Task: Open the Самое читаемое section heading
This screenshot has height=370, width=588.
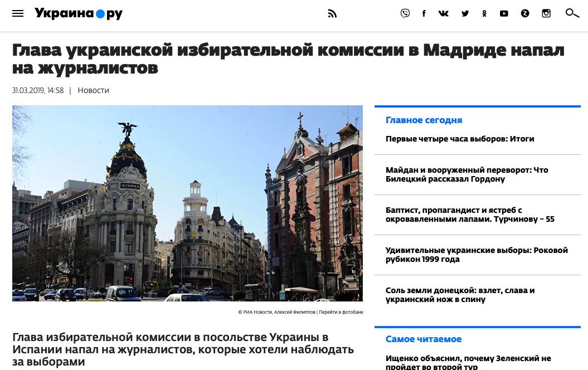Action: click(424, 339)
